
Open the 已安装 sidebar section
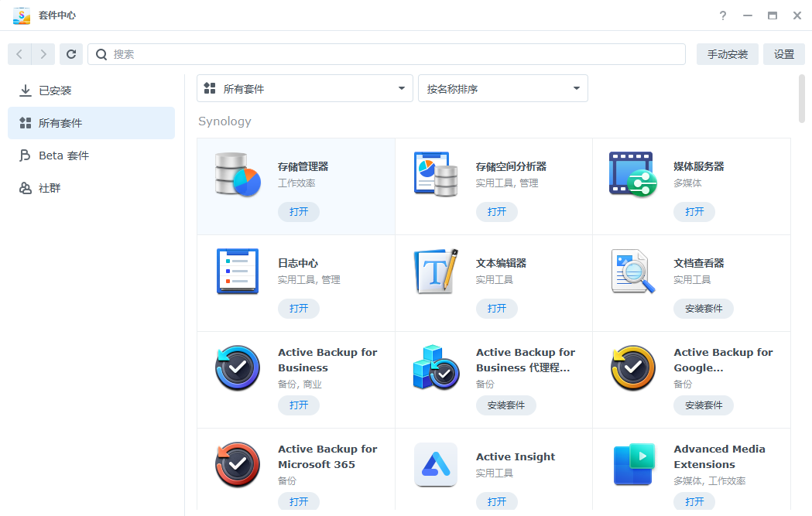91,91
